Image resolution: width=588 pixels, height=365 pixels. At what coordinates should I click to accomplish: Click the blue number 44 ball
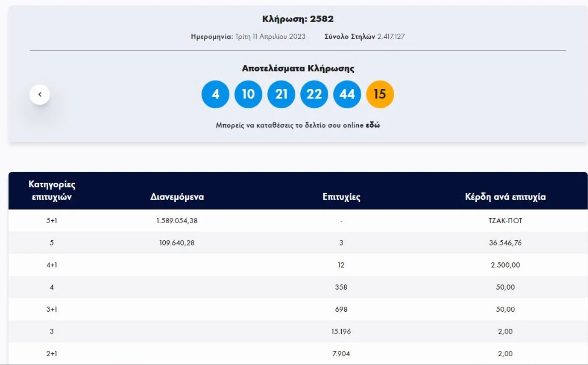[347, 94]
